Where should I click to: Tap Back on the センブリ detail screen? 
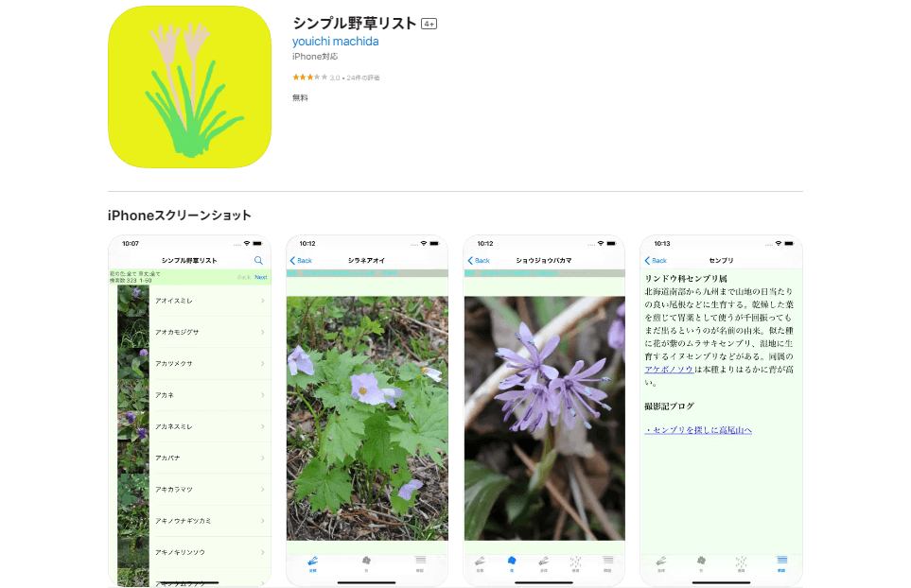[656, 259]
